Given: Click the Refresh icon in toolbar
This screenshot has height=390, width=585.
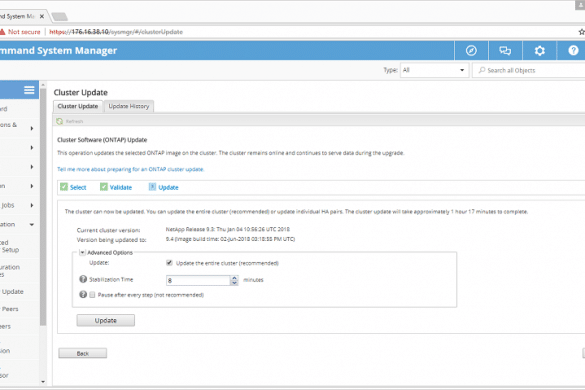Looking at the screenshot, I should click(59, 121).
